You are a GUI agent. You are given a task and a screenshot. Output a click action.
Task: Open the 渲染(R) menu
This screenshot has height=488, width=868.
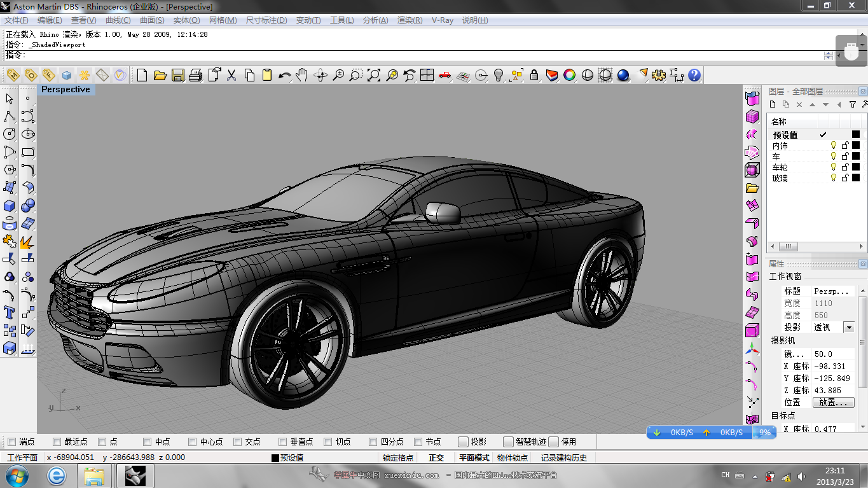410,20
